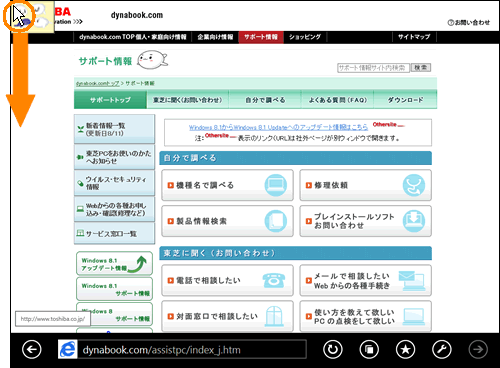
Task: Open ウイルス・セキュリティ情報 sidebar item
Action: tap(114, 183)
